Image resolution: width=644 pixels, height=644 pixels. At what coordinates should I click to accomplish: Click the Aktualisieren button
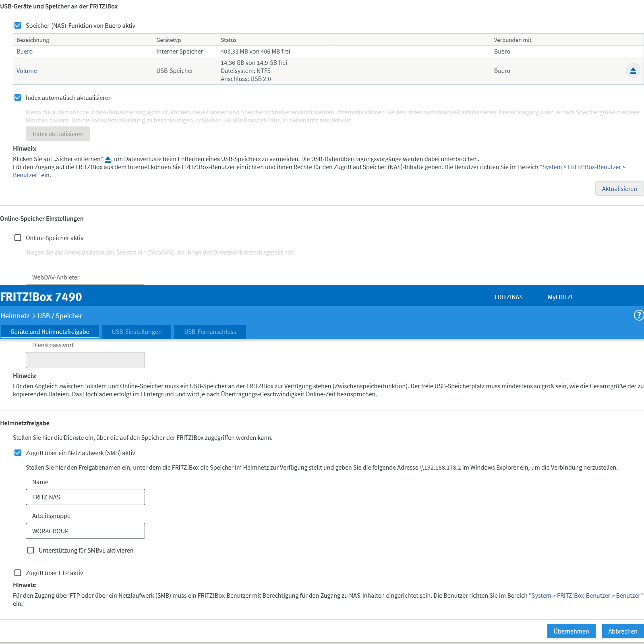coord(619,188)
